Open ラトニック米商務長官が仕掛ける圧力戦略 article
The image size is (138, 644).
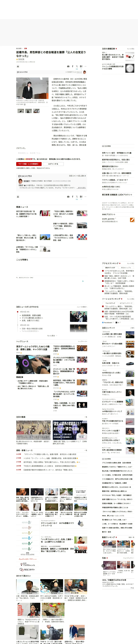113,68
